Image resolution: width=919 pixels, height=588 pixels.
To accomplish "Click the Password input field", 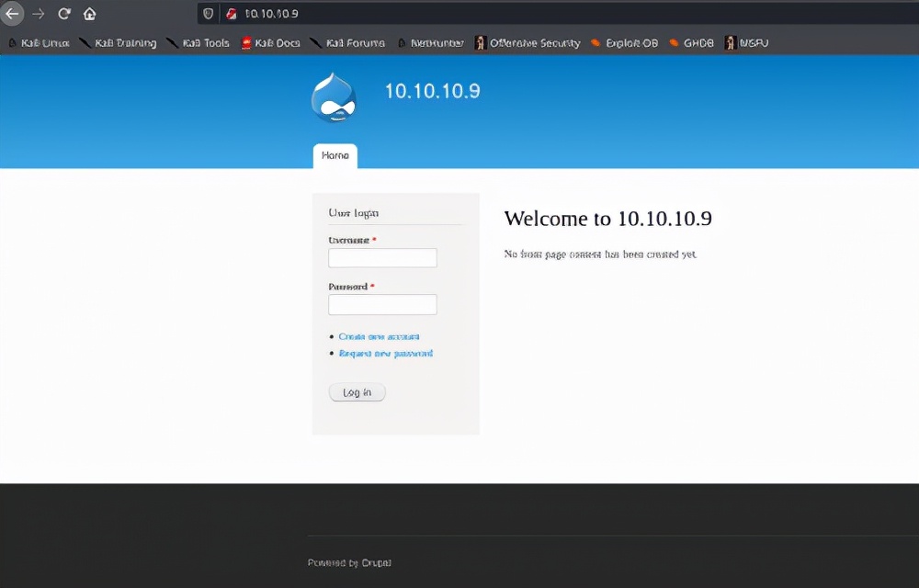I will [x=382, y=304].
